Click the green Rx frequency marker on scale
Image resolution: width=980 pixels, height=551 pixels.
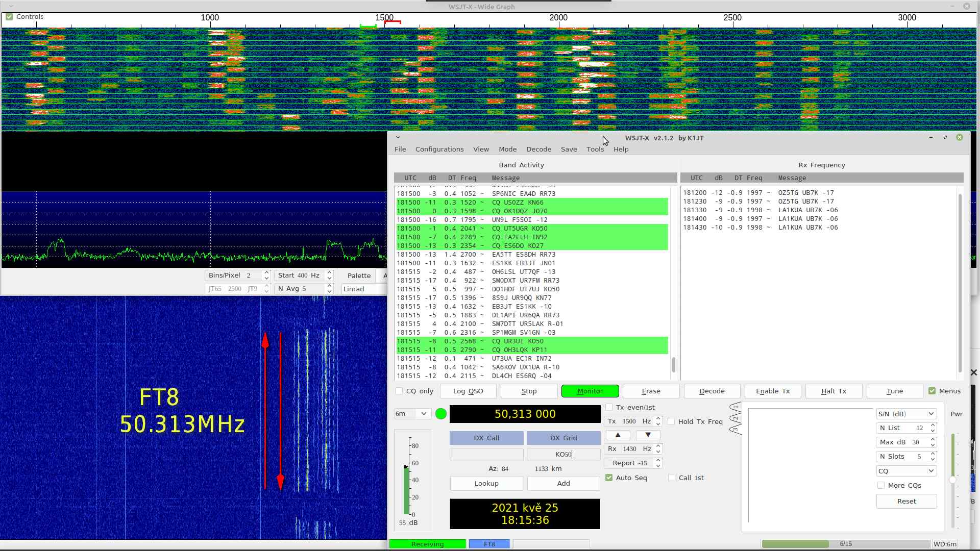(368, 26)
